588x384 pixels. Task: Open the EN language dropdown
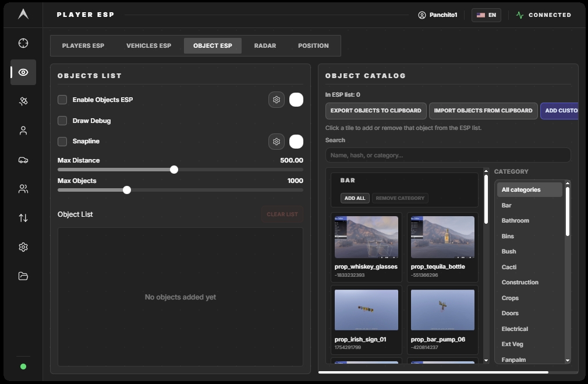click(486, 15)
